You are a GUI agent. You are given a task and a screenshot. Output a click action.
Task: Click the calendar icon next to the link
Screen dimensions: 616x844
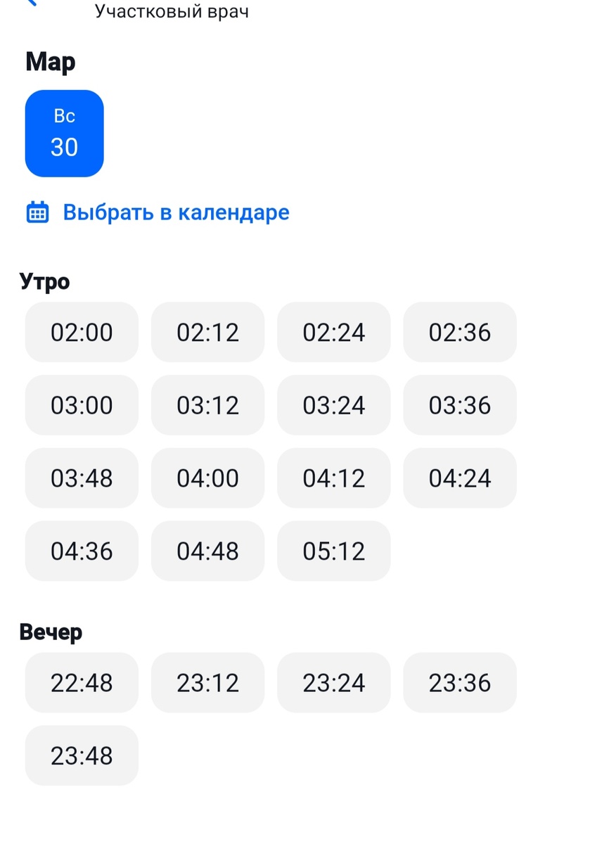(37, 212)
